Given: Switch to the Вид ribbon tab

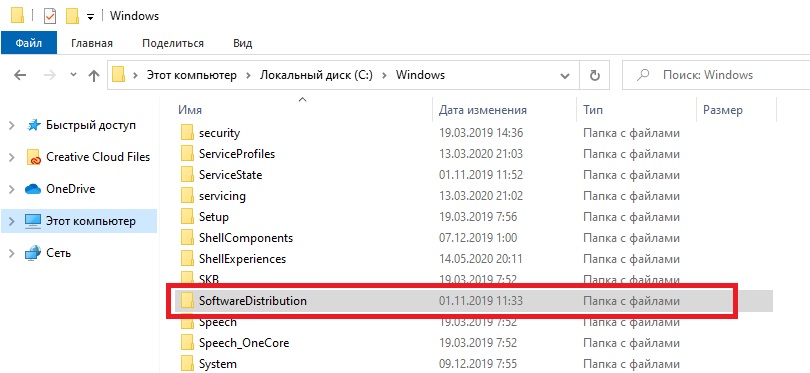Looking at the screenshot, I should [x=242, y=43].
